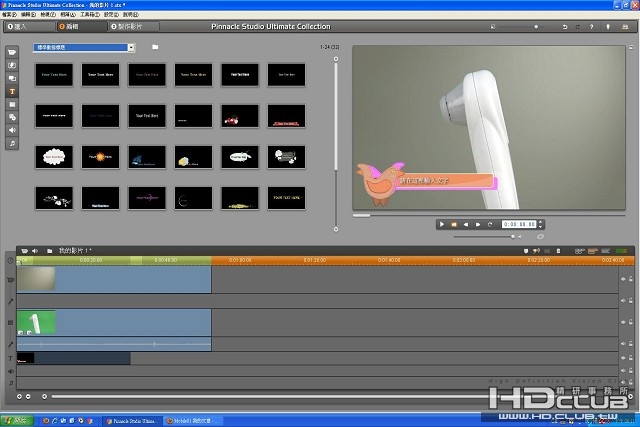
Task: Step forward one frame in preview
Action: (x=478, y=224)
